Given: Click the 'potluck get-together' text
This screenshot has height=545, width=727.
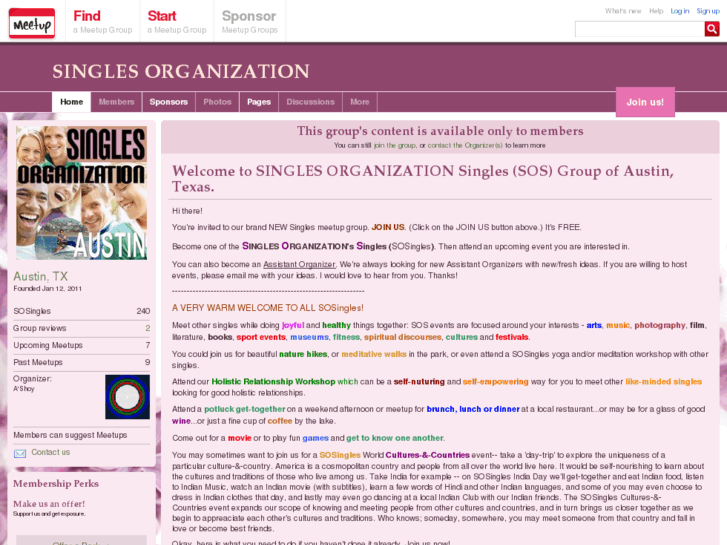Looking at the screenshot, I should coord(244,409).
